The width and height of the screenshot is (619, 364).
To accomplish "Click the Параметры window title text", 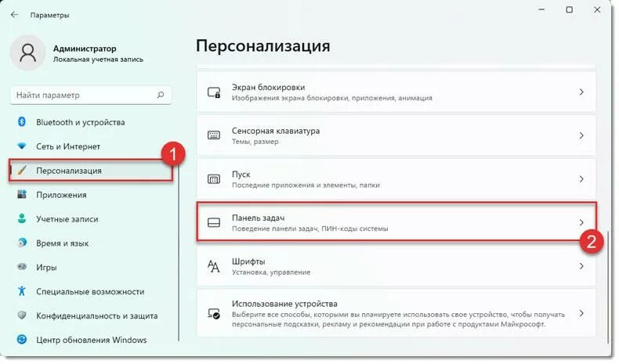I will coord(49,15).
